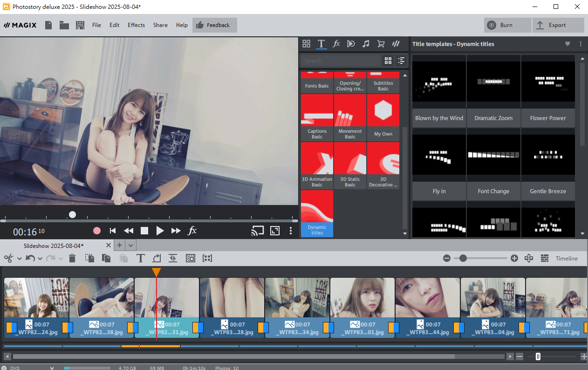588x370 pixels.
Task: Choose the Dramatic Zoom title template
Action: click(493, 91)
